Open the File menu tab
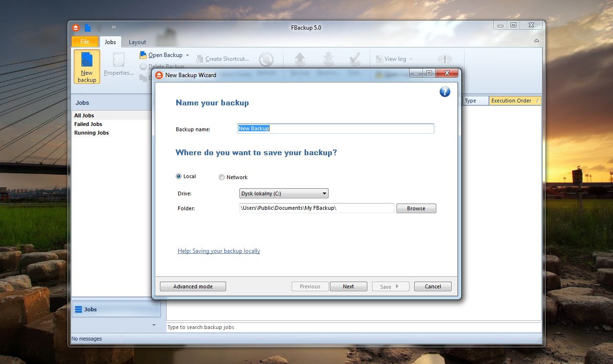Viewport: 613px width, 364px height. pos(85,42)
